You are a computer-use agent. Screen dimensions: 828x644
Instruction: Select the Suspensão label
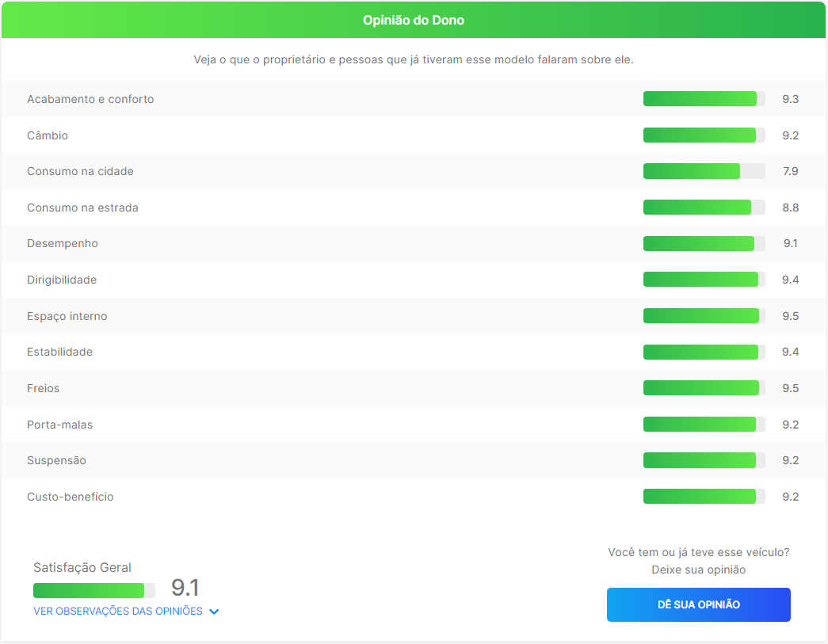[56, 460]
